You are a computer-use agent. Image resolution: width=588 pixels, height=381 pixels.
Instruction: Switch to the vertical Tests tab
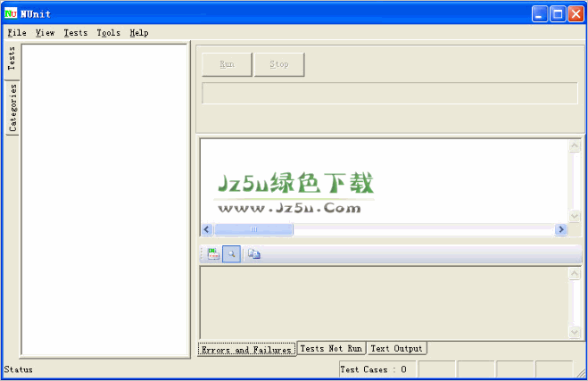pyautogui.click(x=12, y=59)
